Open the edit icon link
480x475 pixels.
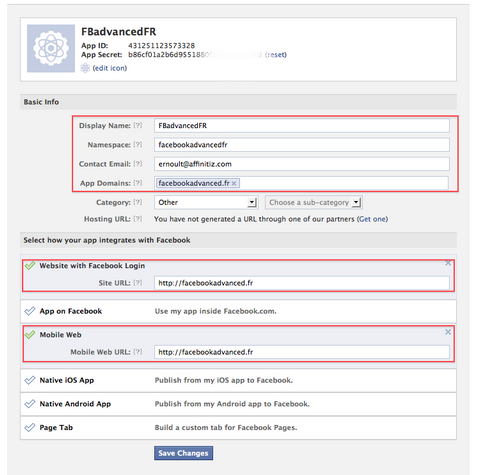[110, 68]
